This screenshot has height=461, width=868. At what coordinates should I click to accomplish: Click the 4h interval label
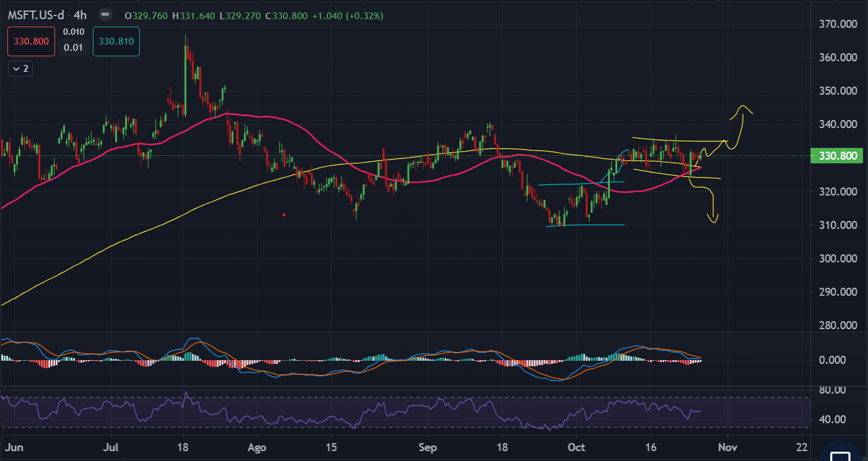point(80,15)
